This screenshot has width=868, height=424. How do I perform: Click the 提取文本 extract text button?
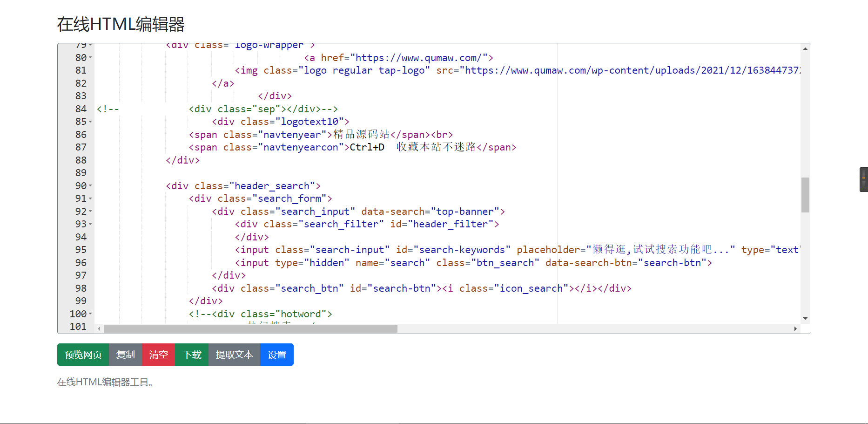[234, 355]
